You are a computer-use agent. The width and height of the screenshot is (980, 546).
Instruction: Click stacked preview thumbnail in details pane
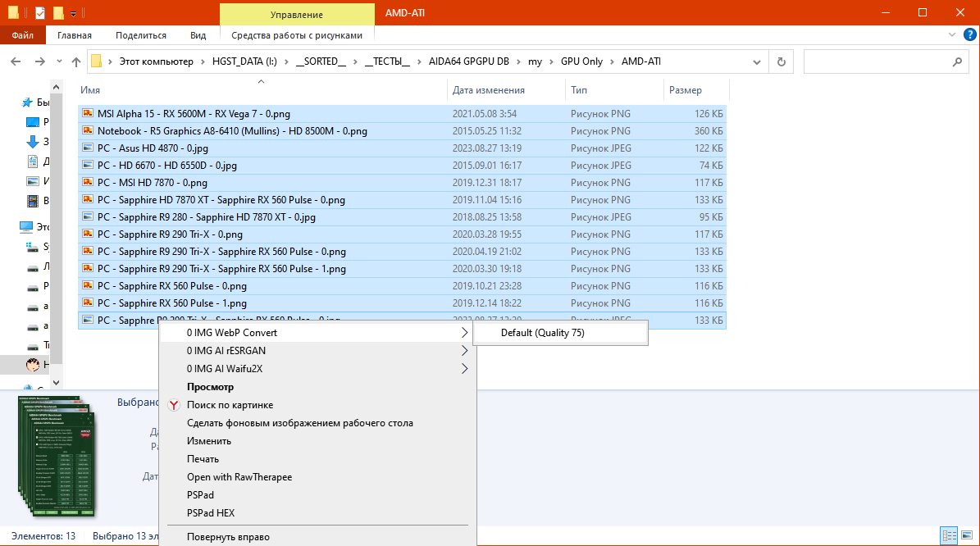point(57,457)
